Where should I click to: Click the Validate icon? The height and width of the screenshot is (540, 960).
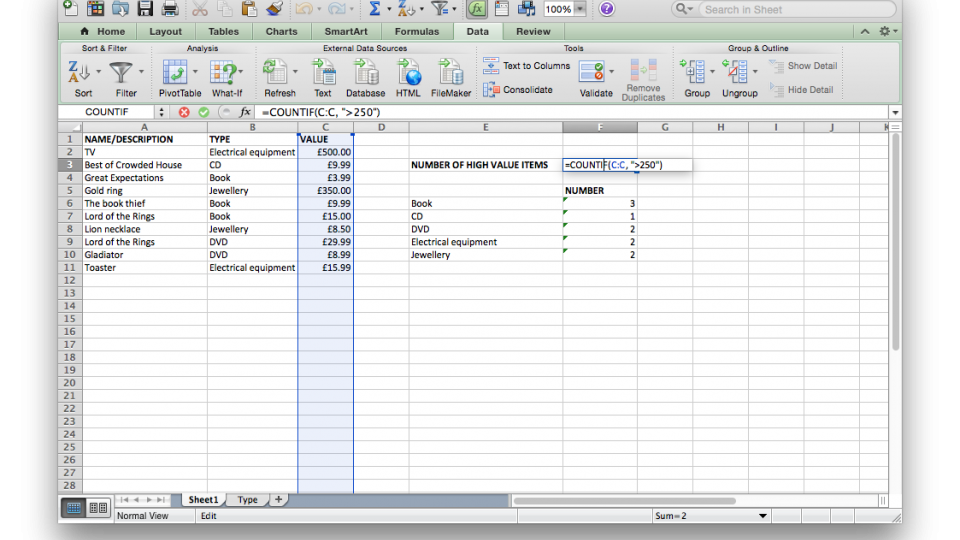(592, 72)
